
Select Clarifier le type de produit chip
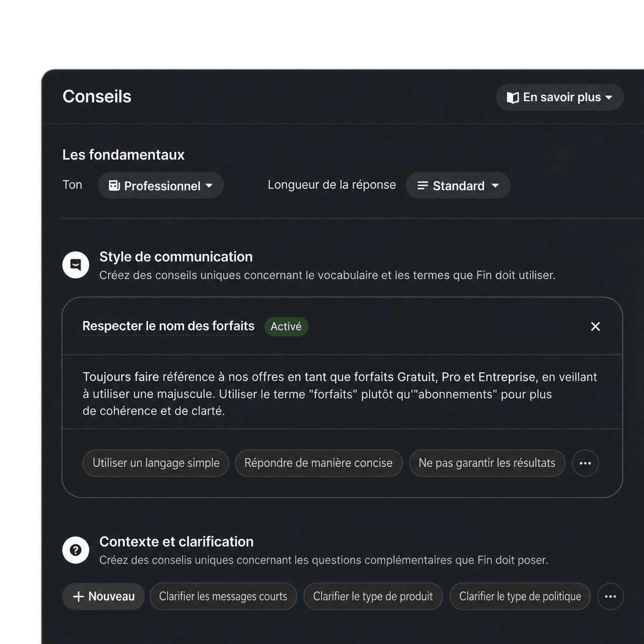click(373, 596)
